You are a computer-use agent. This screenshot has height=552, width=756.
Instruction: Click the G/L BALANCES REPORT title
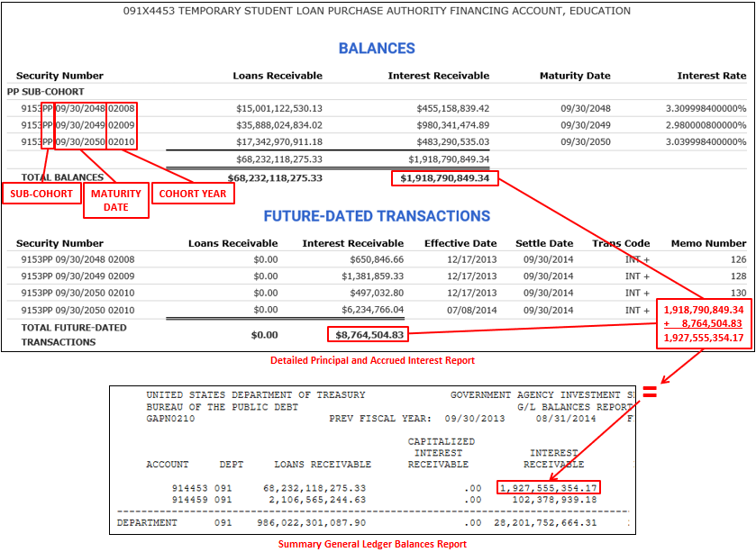coord(575,407)
